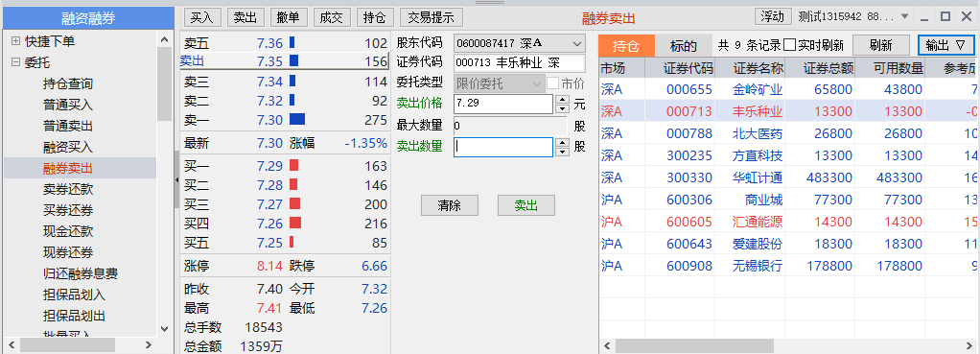The height and width of the screenshot is (354, 980).
Task: Open 持仓查询 in the sidebar
Action: click(x=68, y=83)
